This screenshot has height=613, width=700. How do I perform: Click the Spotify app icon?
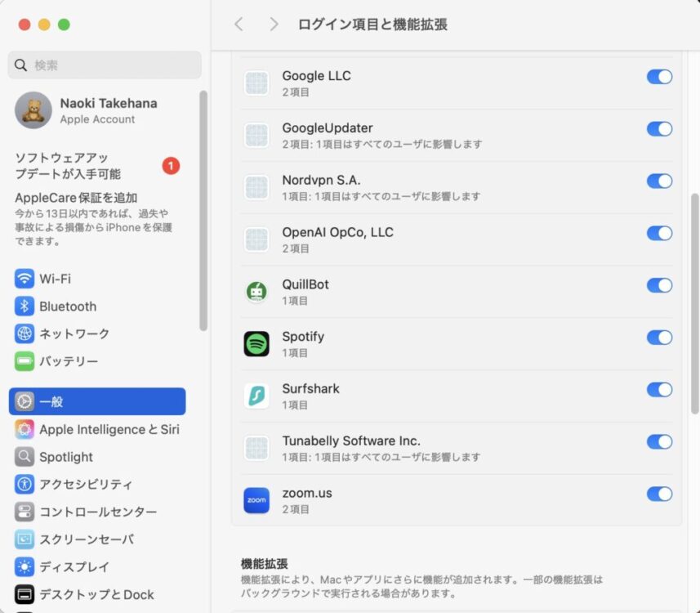pyautogui.click(x=256, y=344)
